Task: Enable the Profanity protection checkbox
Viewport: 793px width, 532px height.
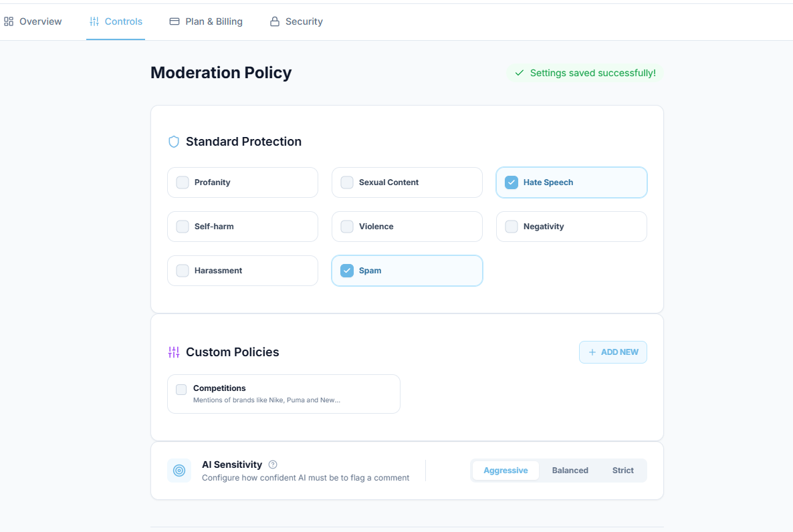Action: [x=182, y=182]
